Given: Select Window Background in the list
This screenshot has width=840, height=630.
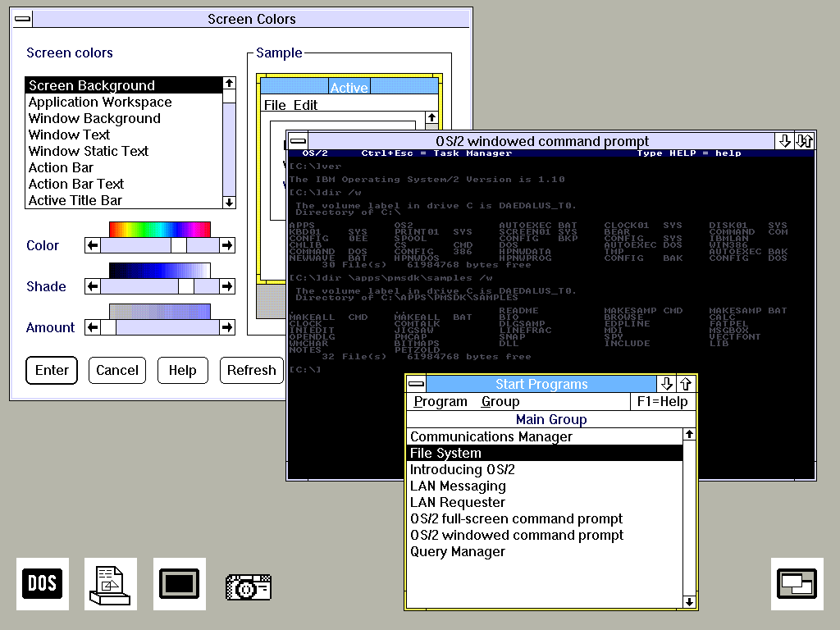Looking at the screenshot, I should (x=124, y=118).
